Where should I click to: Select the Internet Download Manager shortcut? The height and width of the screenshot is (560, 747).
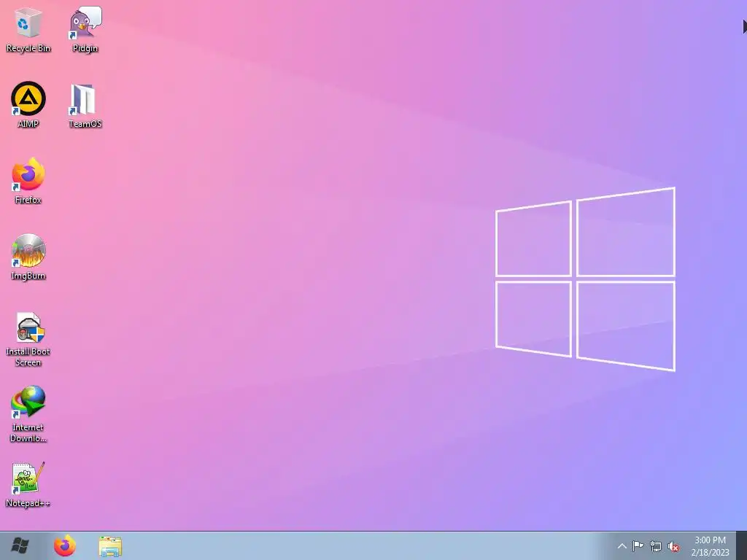[x=28, y=414]
